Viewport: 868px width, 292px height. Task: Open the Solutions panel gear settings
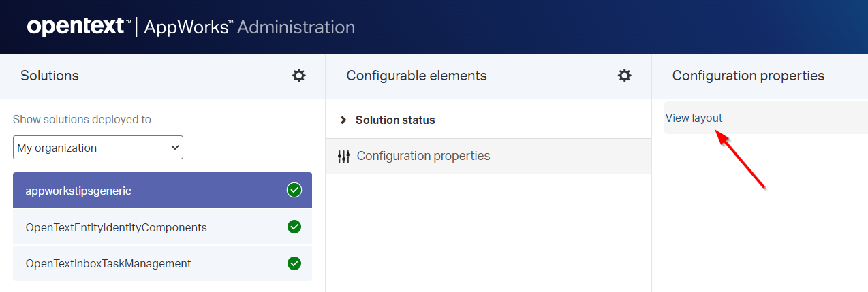pos(298,76)
